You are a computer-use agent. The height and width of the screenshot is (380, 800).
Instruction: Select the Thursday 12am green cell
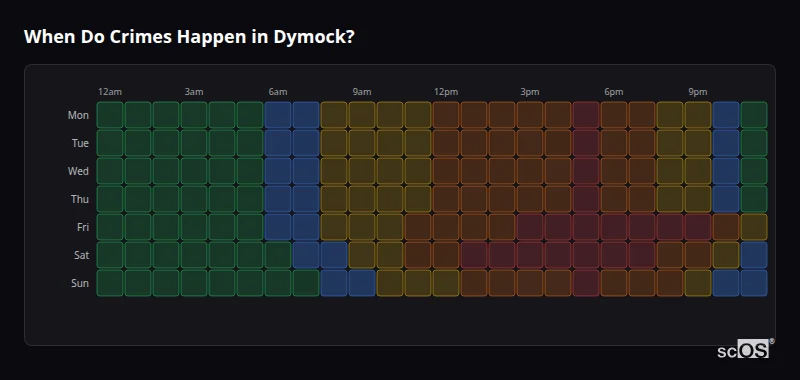(110, 199)
